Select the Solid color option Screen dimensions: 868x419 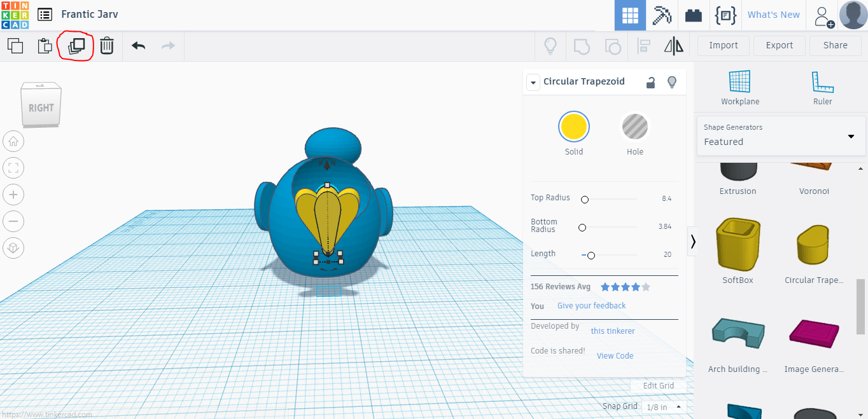pyautogui.click(x=573, y=126)
